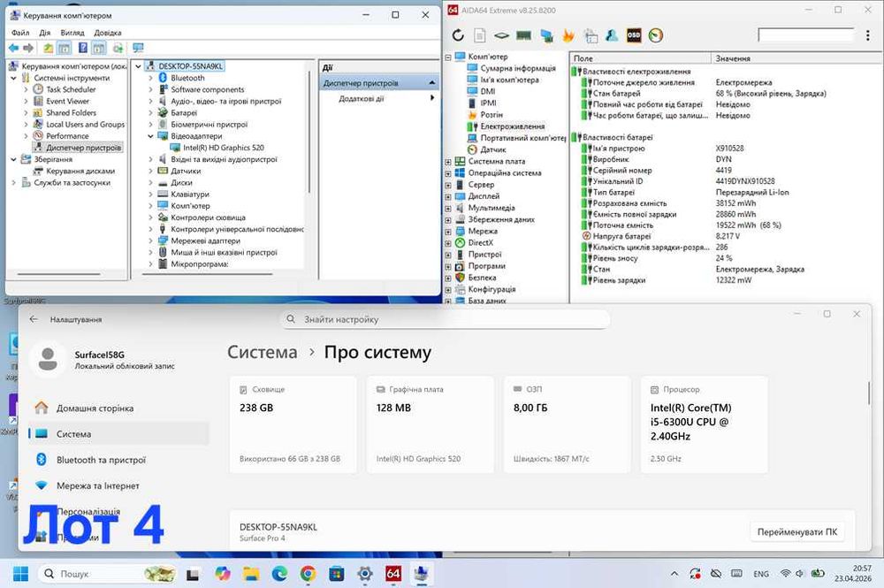Click the monitor scan icon in Computer Management toolbar
The image size is (884, 588).
138,48
